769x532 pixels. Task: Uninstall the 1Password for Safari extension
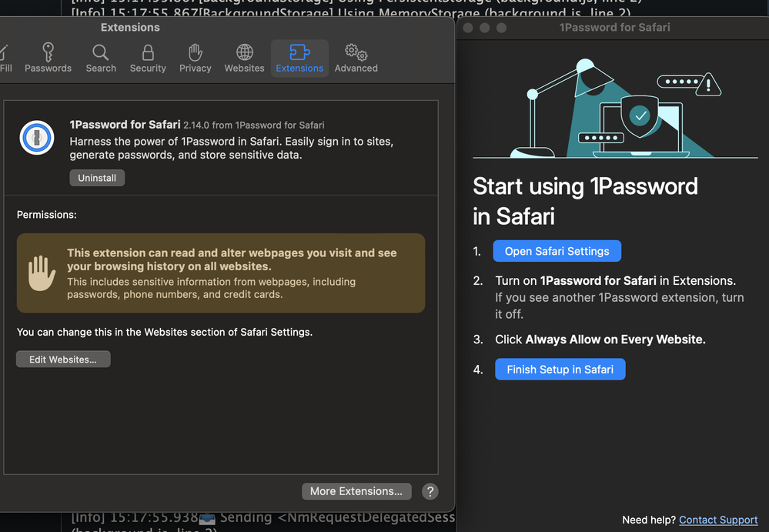click(97, 178)
